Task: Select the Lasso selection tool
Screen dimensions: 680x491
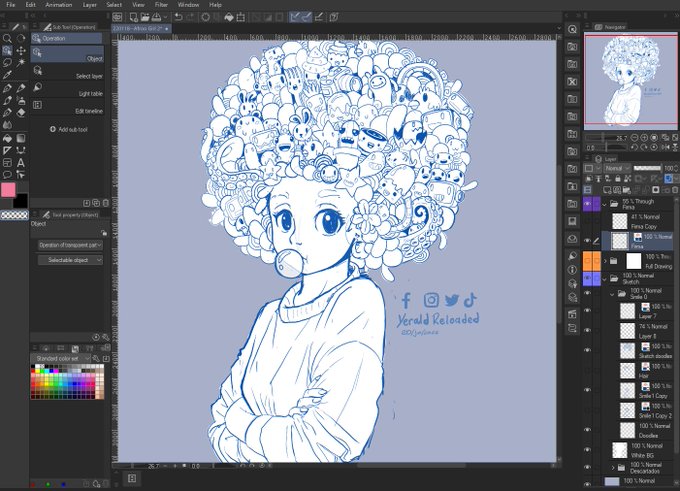Action: (x=7, y=63)
